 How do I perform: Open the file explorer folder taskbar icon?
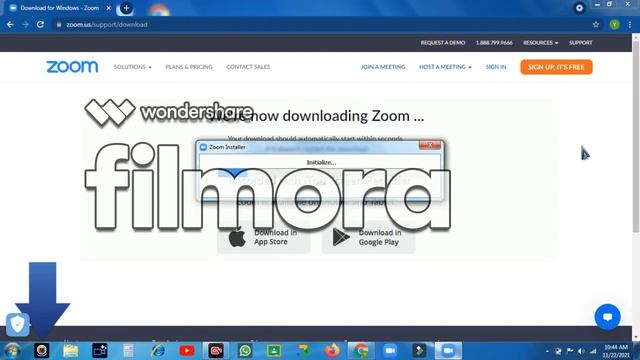pos(71,351)
